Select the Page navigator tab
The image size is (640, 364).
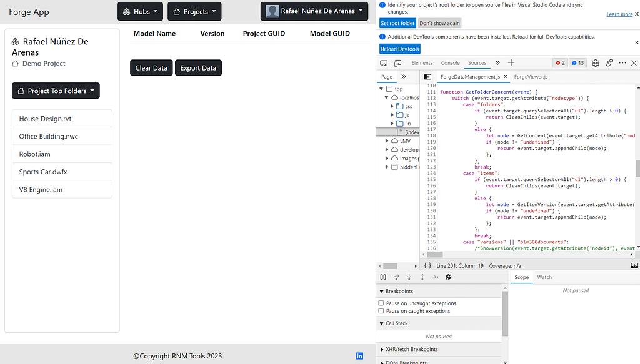tap(387, 77)
